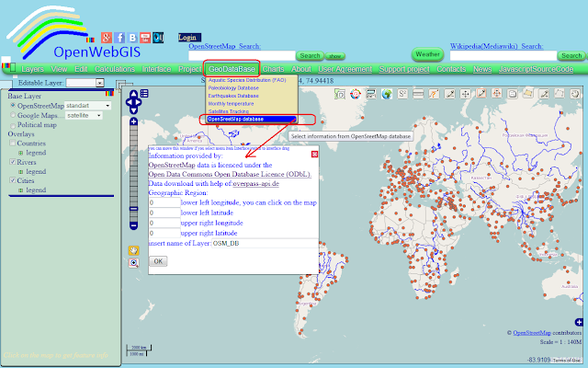Open the Calculations menu
Viewport: 588px width, 368px height.
pos(114,69)
